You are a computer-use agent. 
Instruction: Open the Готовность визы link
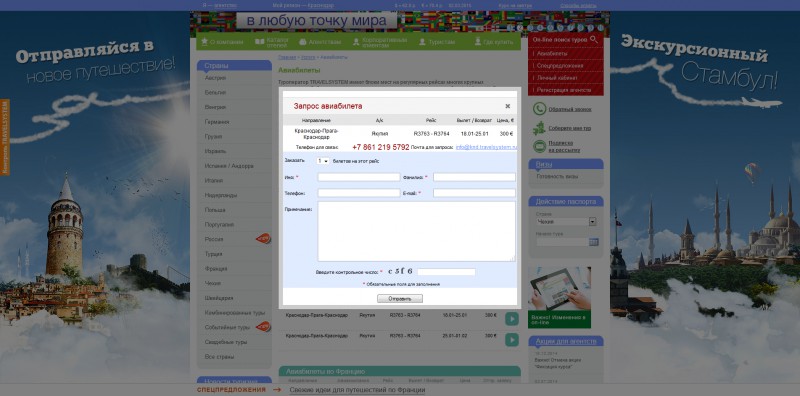pos(557,176)
